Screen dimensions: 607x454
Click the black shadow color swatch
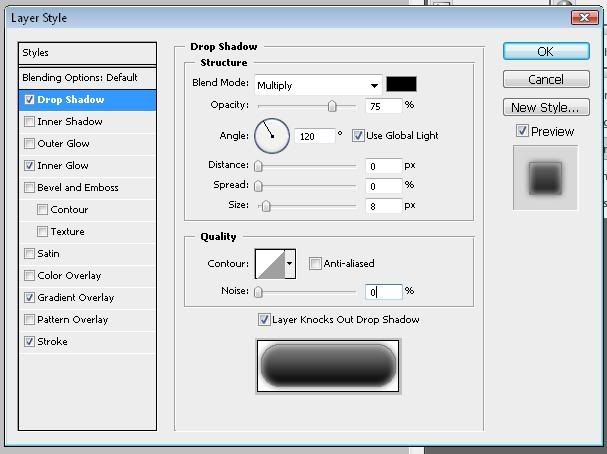[401, 85]
